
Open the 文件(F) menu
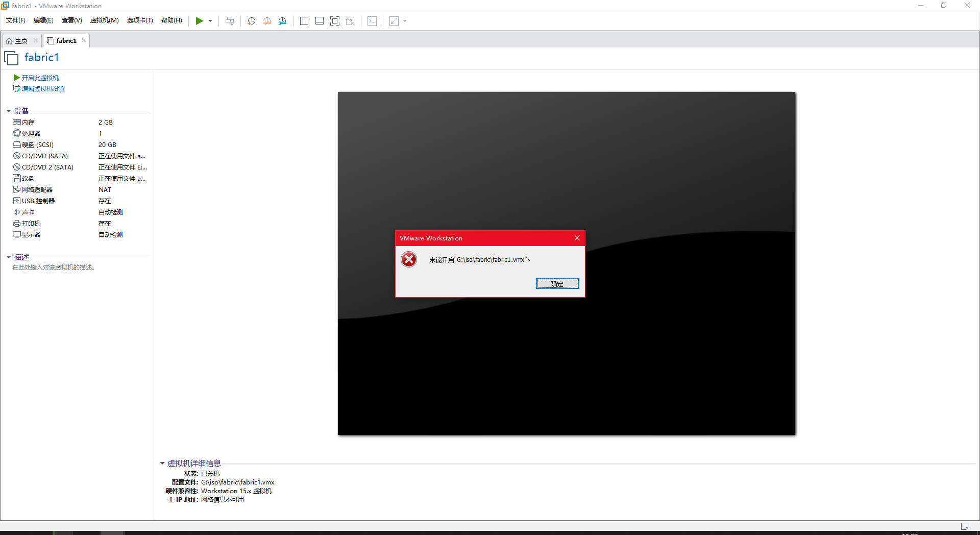pos(16,20)
